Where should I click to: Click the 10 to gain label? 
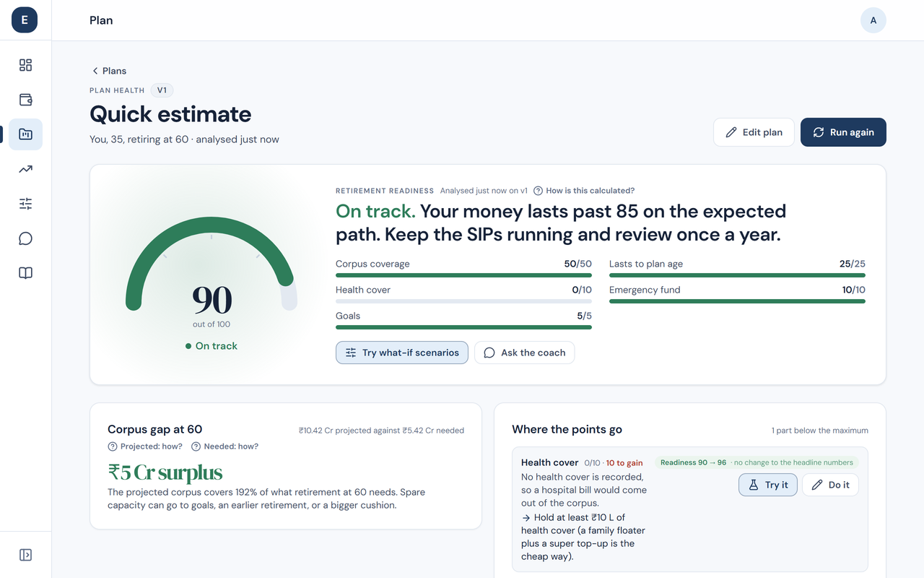coord(624,463)
